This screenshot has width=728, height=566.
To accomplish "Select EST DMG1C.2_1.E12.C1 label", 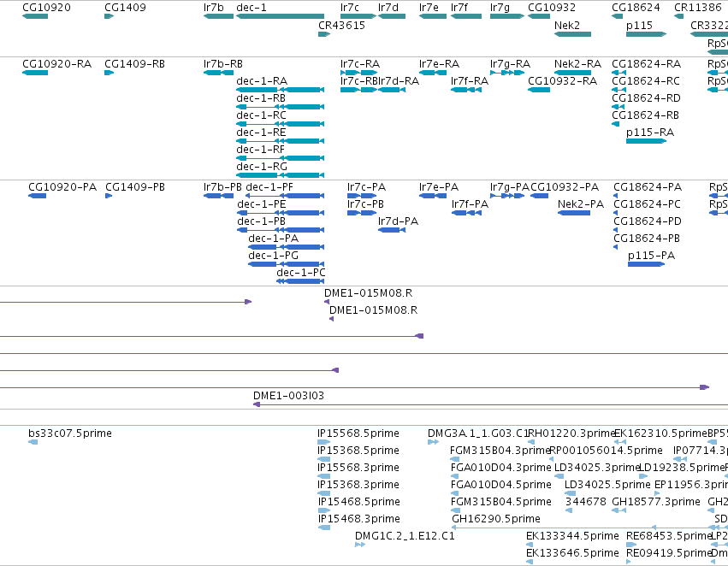I will pyautogui.click(x=405, y=536).
